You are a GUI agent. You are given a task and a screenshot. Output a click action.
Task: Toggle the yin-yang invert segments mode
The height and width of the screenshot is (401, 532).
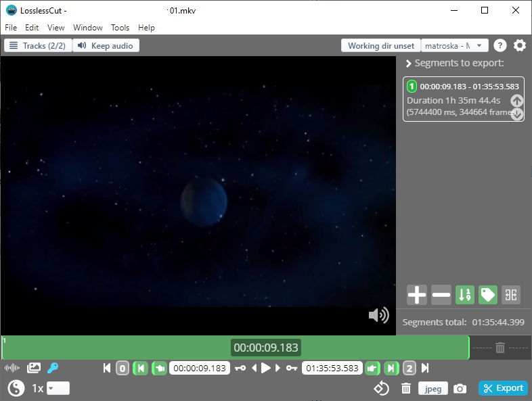click(x=16, y=388)
